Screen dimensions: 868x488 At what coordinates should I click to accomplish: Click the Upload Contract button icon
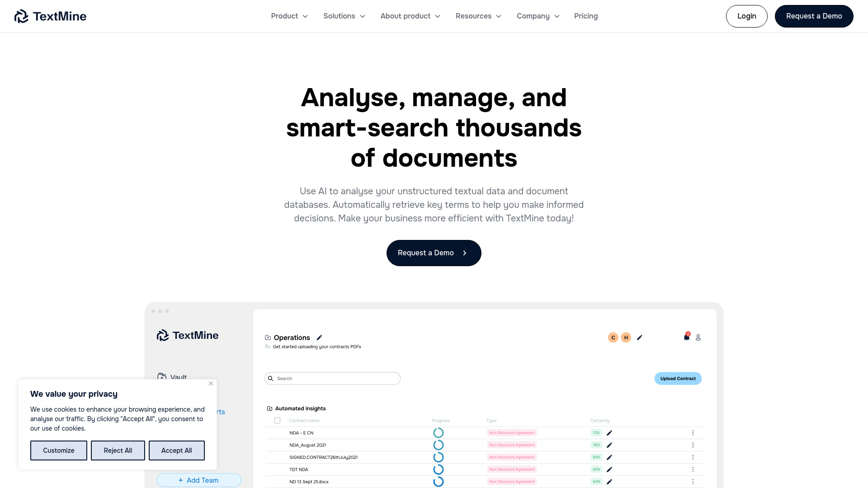(x=679, y=378)
